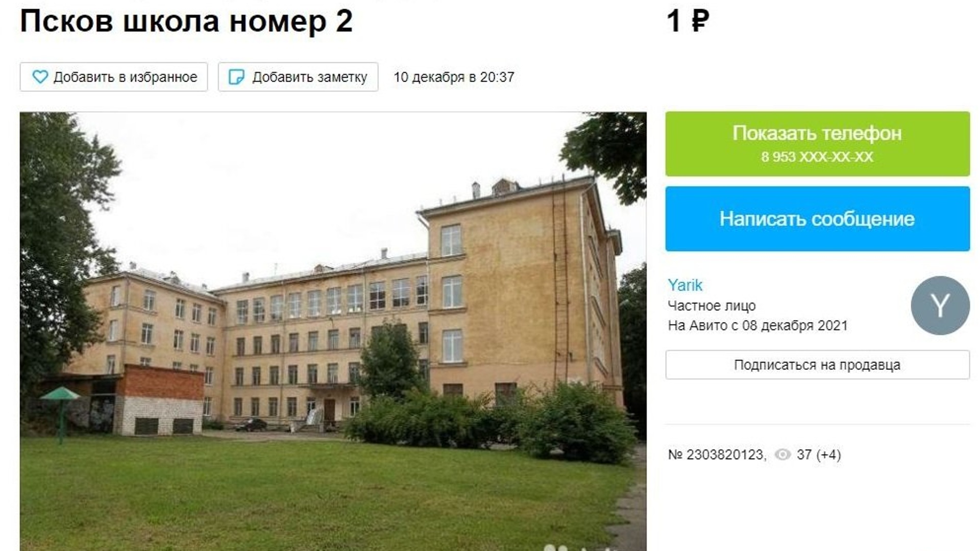Add a note via Добавить заметку
Image resolution: width=980 pixels, height=551 pixels.
click(298, 77)
